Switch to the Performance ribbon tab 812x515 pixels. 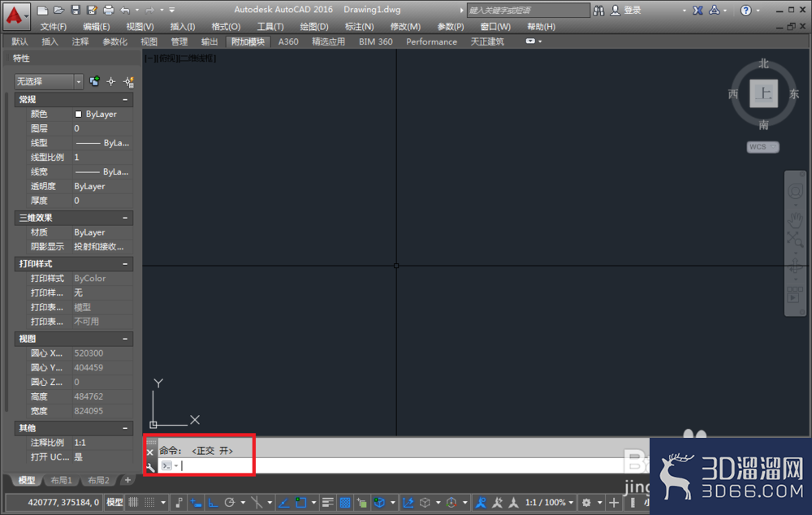click(x=431, y=41)
